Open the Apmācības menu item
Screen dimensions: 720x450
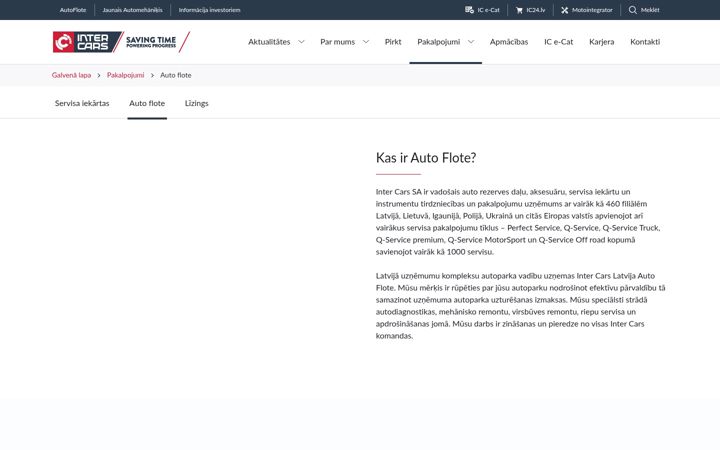tap(509, 42)
